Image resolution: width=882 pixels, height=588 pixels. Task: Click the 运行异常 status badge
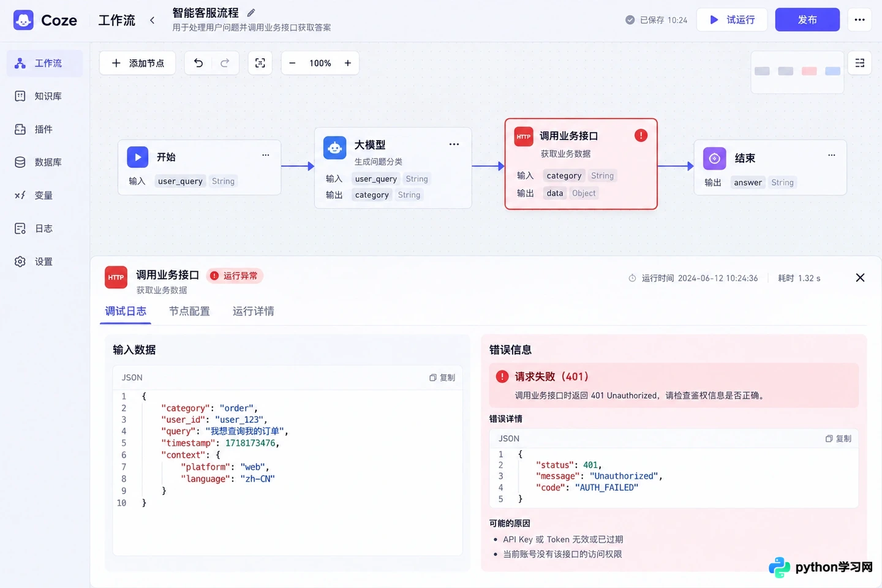(235, 276)
